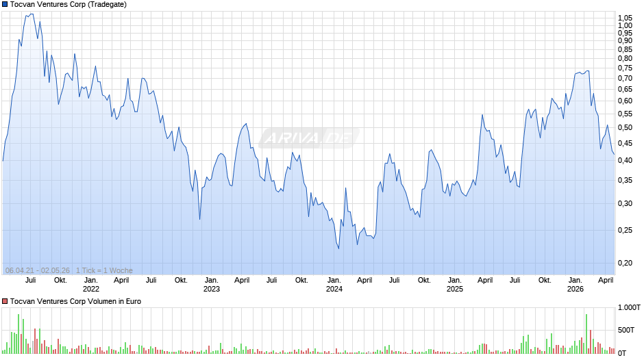This screenshot has width=644, height=360.
Task: Click the '1,05' price axis label
Action: coord(625,18)
